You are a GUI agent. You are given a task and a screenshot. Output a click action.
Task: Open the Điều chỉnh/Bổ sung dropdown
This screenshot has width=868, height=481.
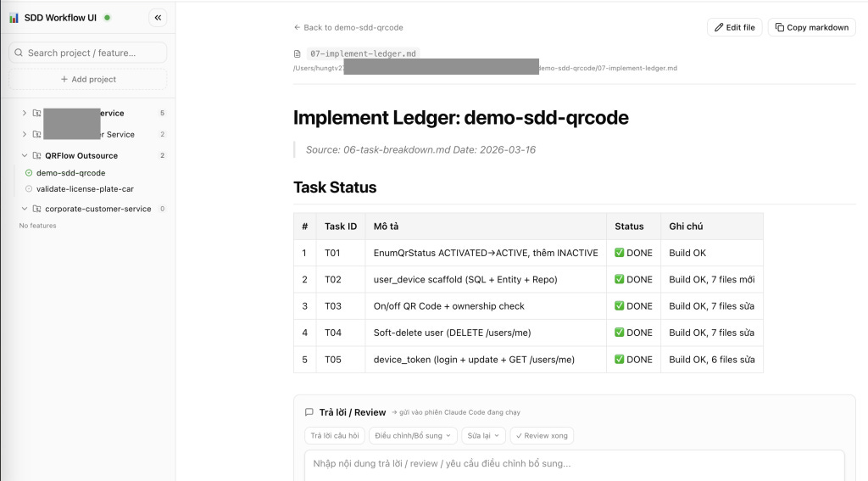[x=413, y=435]
